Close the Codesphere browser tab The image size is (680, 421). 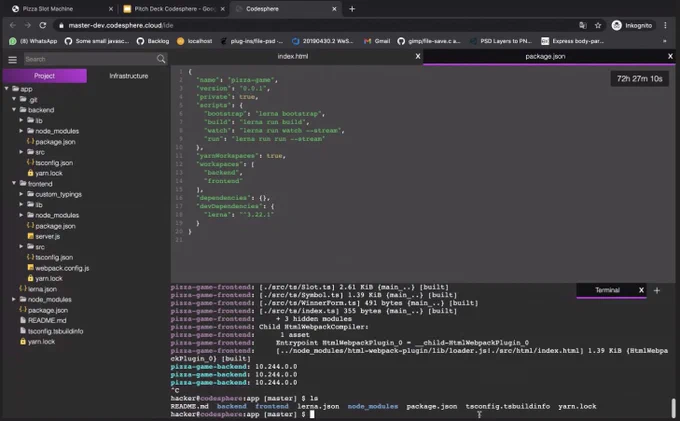(x=334, y=9)
